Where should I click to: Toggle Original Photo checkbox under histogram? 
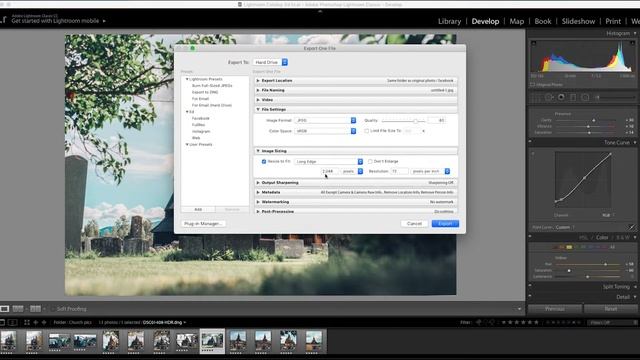point(533,84)
